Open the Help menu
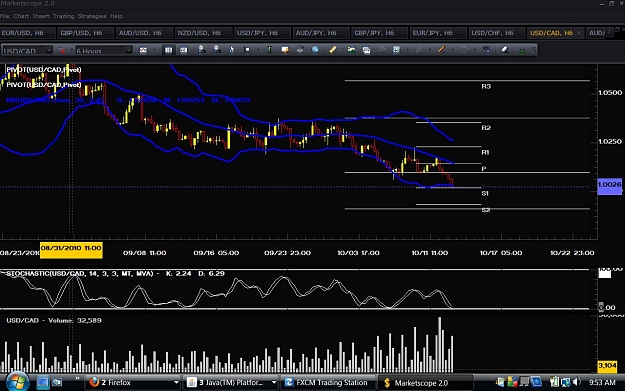625x391 pixels. [116, 16]
